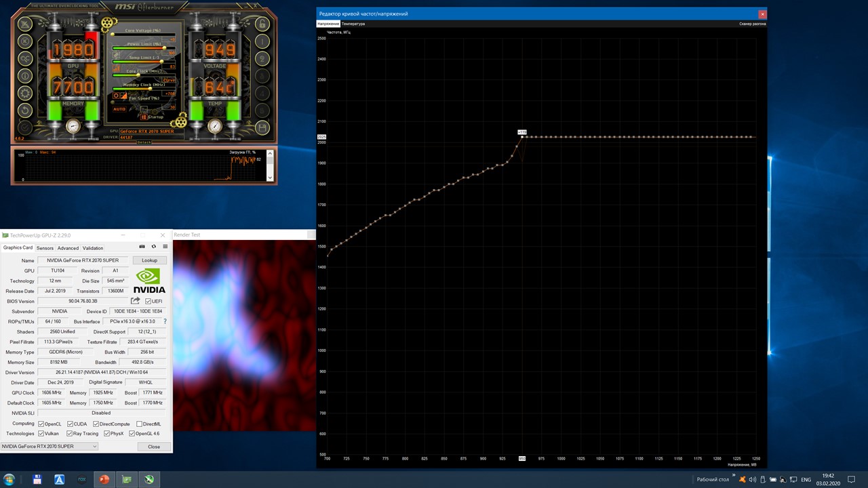Screen dimensions: 868x488
Task: Click the Close button in GPU-Z
Action: [154, 447]
